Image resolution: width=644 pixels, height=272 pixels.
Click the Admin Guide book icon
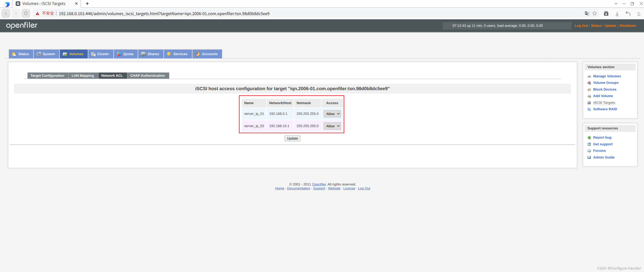pyautogui.click(x=589, y=157)
